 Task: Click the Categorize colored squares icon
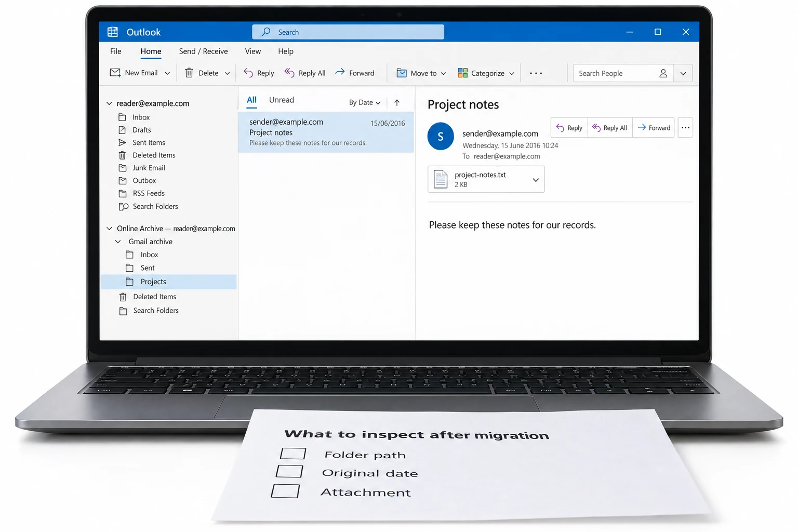click(x=462, y=73)
